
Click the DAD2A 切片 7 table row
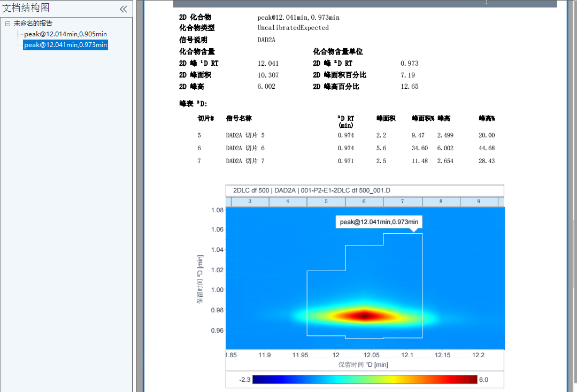tap(346, 161)
